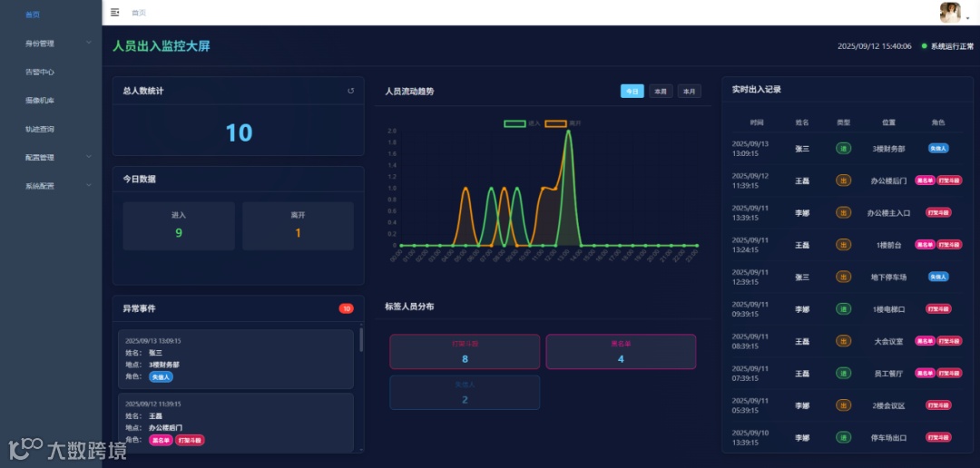Screen dimensions: 980x468
Task: Click the 位置 column header
Action: pyautogui.click(x=888, y=122)
